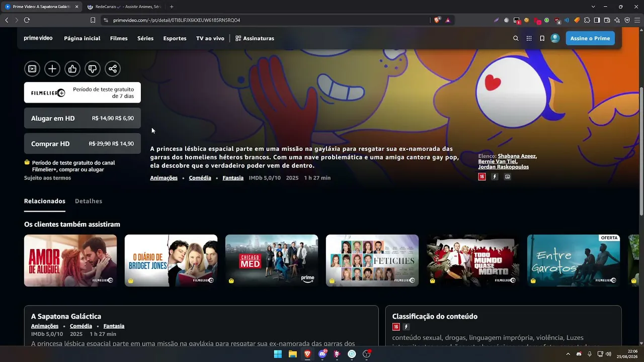The width and height of the screenshot is (644, 362).
Task: Open the profile avatar menu
Action: coord(555,38)
